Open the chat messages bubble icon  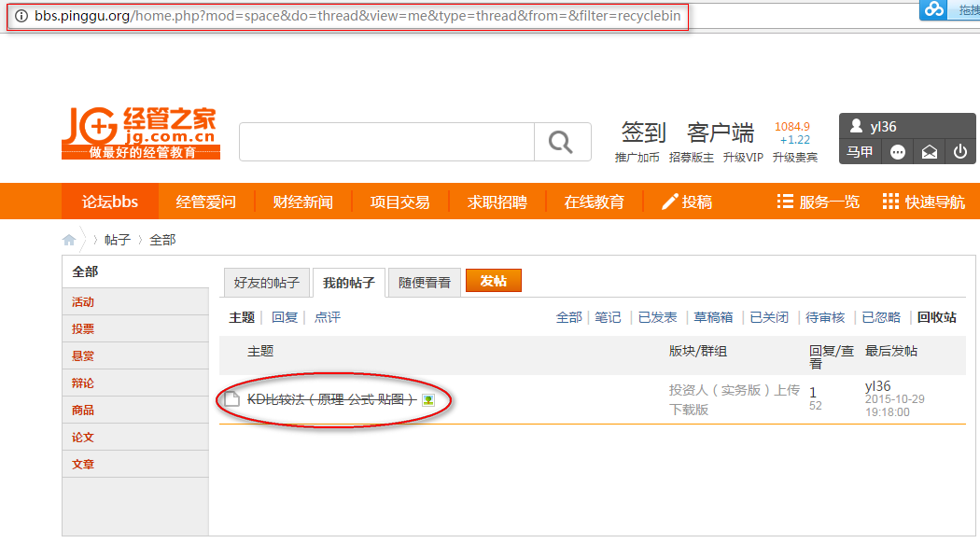[898, 152]
